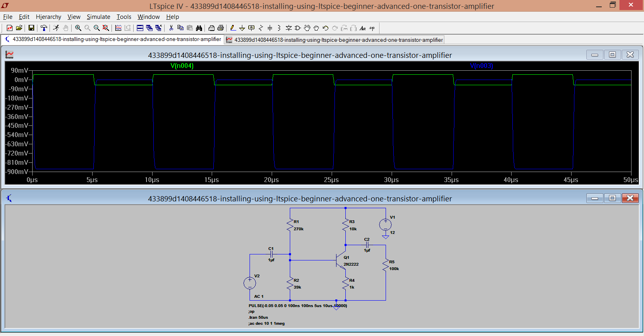Open the Help menu
The width and height of the screenshot is (644, 336).
172,17
